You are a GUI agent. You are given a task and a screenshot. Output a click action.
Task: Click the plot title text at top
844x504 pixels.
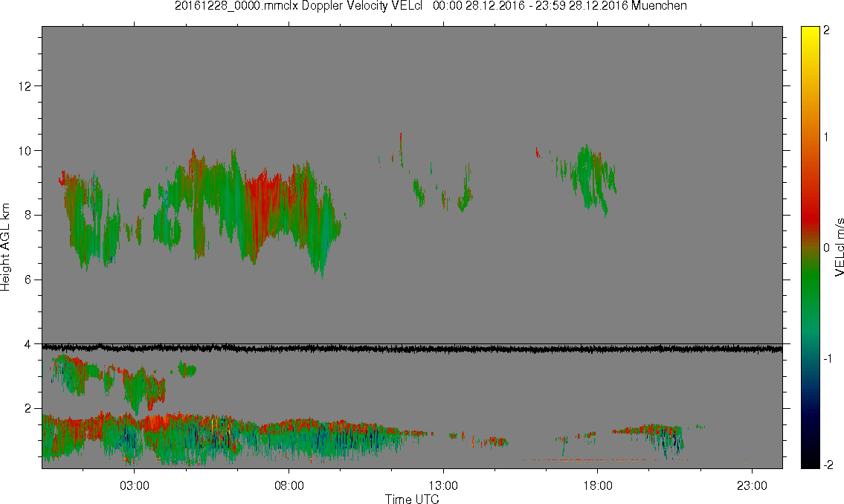[x=431, y=6]
